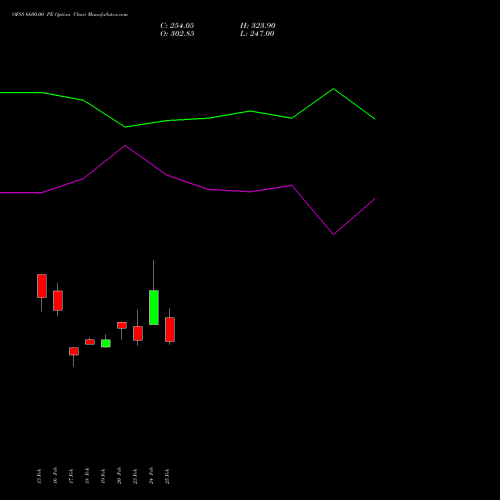
Task: Click the low value L: 247.00
Action: pos(257,34)
